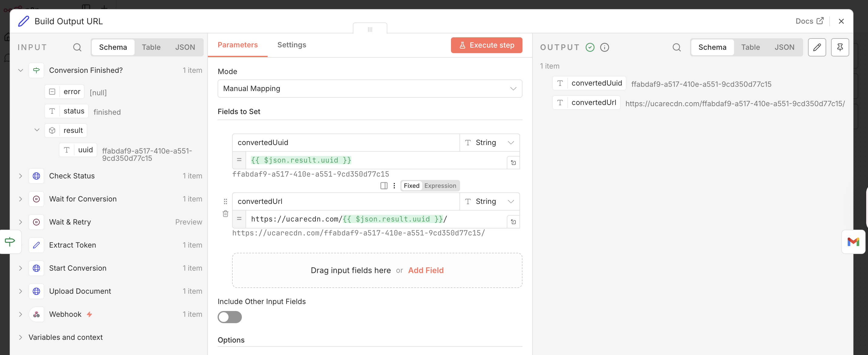
Task: Click the $json.result.uuid expression field
Action: point(376,160)
